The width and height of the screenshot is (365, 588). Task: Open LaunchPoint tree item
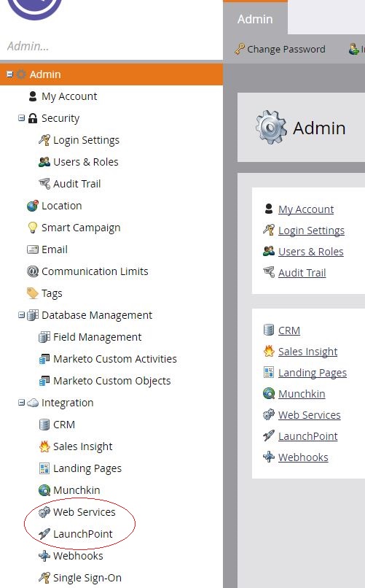pyautogui.click(x=83, y=533)
